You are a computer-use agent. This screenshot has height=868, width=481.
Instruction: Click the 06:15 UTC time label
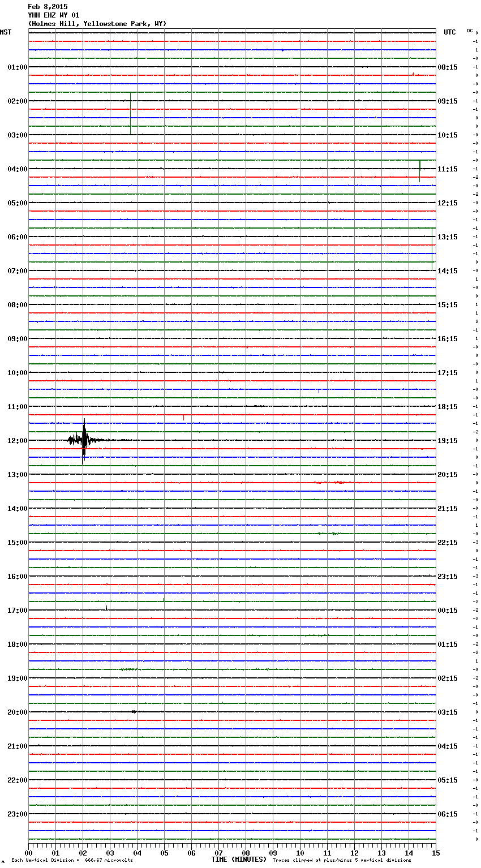[x=448, y=814]
